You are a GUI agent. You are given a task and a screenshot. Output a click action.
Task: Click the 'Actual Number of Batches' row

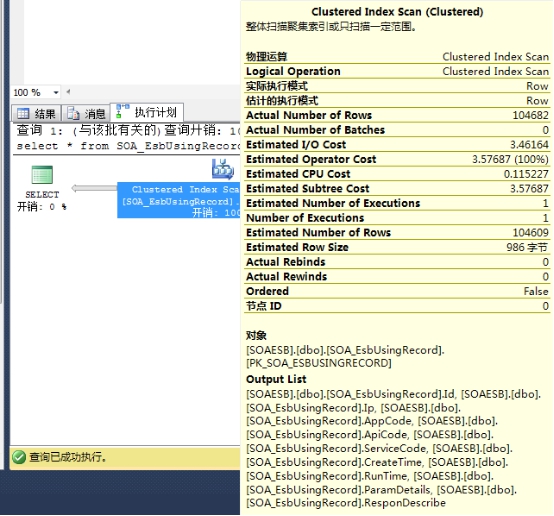click(x=397, y=130)
